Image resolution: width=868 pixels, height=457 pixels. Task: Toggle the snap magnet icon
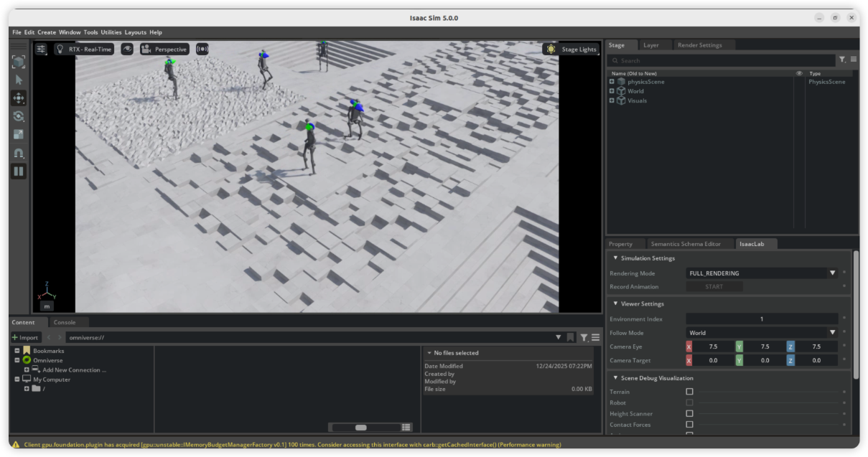[x=19, y=154]
